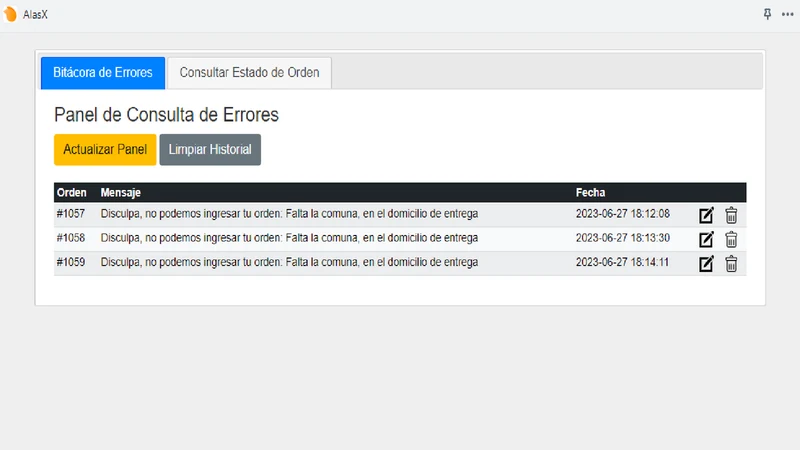Open the three-dots more options menu

tap(787, 14)
